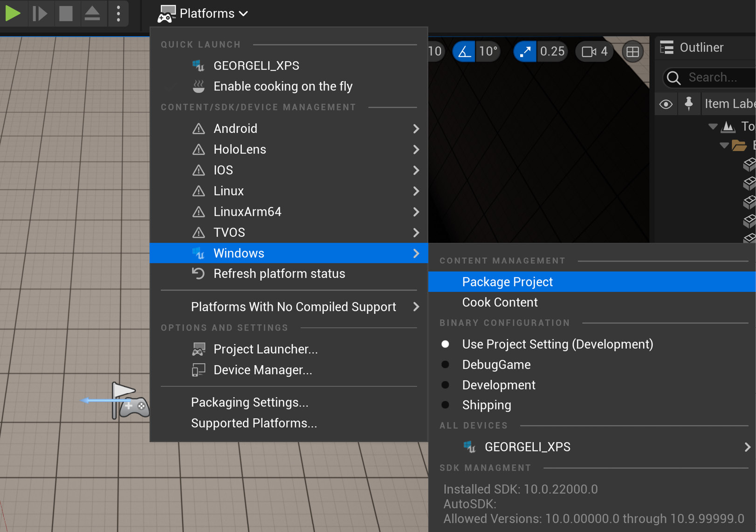This screenshot has height=532, width=756.
Task: Click the Installed SDK: 10.0.22000.0 line
Action: (x=521, y=489)
